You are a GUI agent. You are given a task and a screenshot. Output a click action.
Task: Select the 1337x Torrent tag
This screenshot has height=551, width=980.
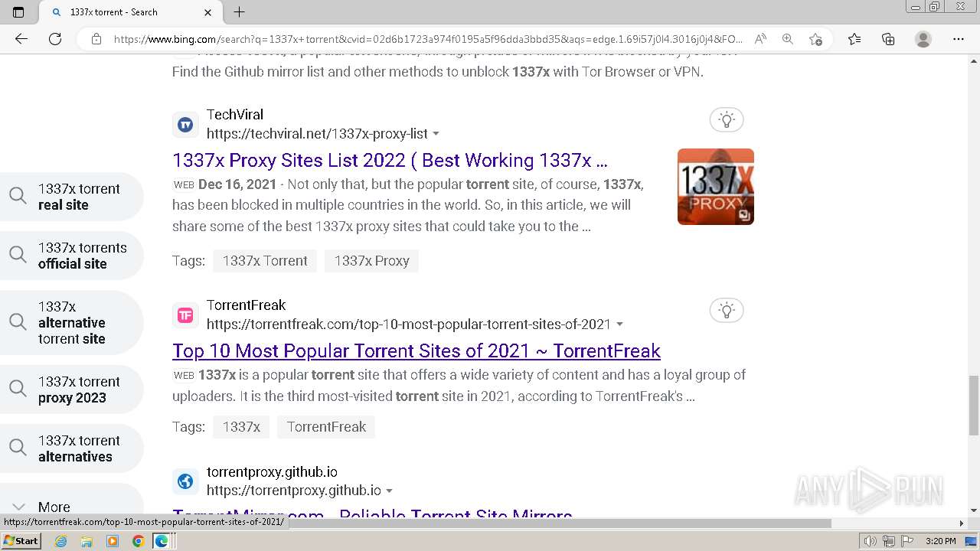[265, 261]
